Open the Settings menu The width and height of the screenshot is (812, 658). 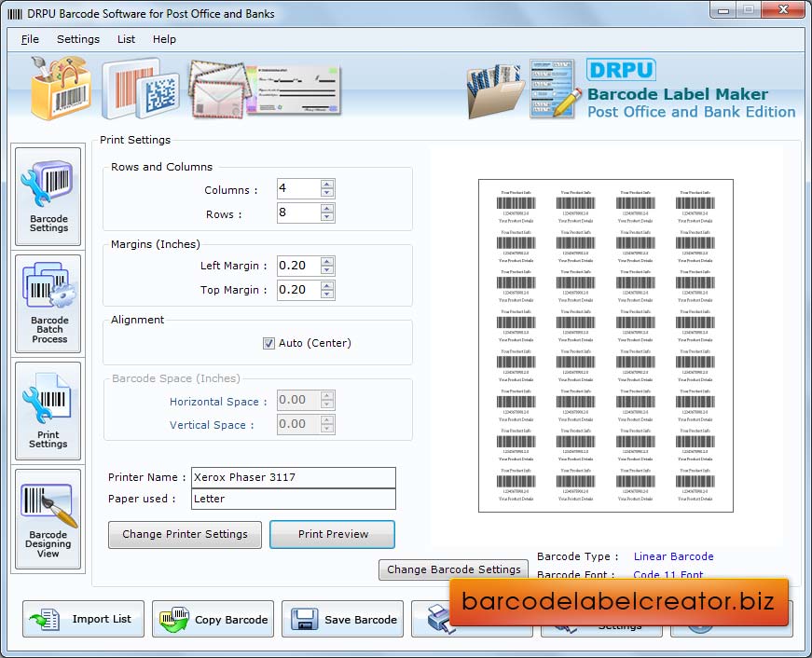[x=78, y=39]
